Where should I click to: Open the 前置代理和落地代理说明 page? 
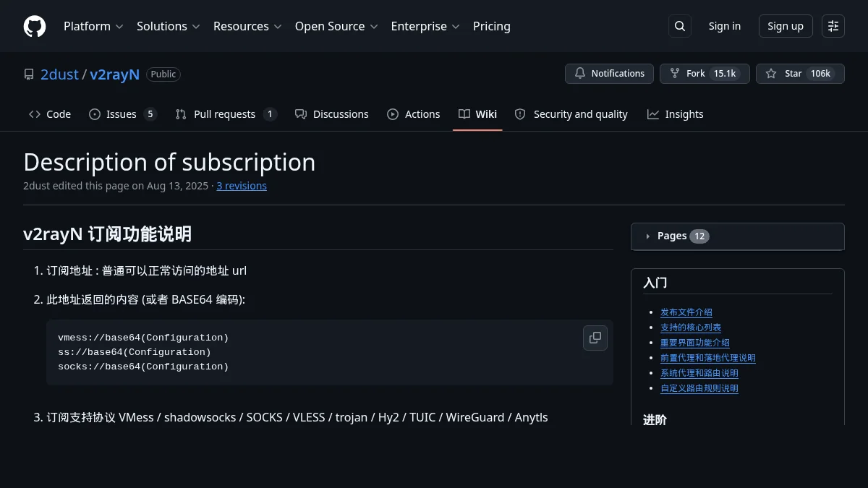pyautogui.click(x=708, y=358)
